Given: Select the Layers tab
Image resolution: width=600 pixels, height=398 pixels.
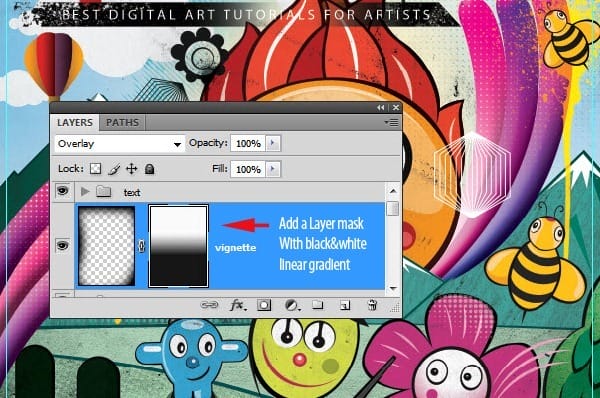Looking at the screenshot, I should (x=75, y=122).
